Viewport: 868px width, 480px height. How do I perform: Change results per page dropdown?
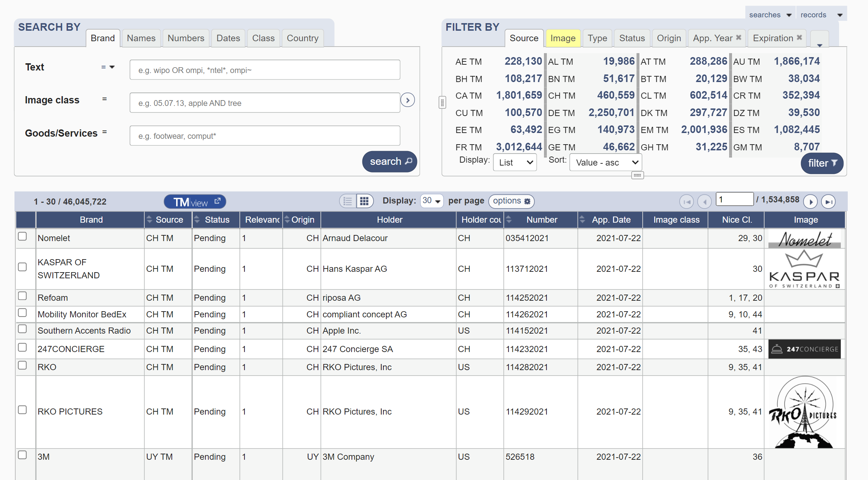click(x=432, y=201)
